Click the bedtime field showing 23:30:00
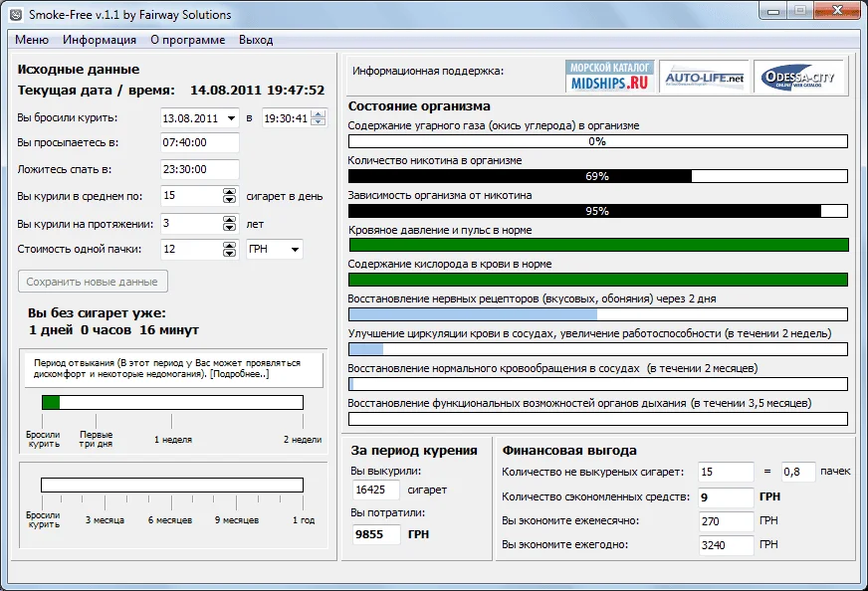Image resolution: width=868 pixels, height=591 pixels. pyautogui.click(x=199, y=170)
